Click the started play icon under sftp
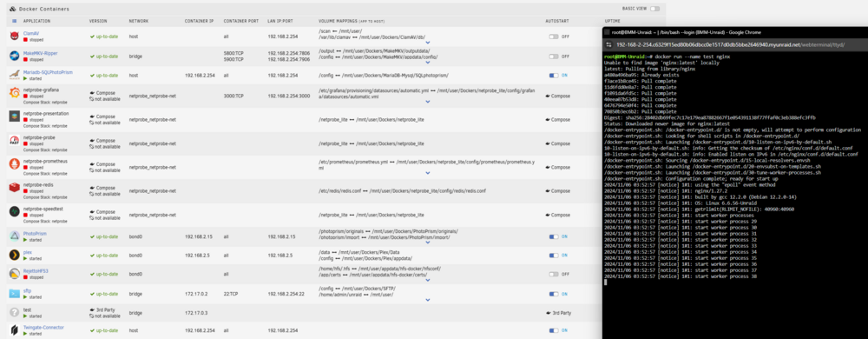Image resolution: width=868 pixels, height=339 pixels. click(x=25, y=297)
